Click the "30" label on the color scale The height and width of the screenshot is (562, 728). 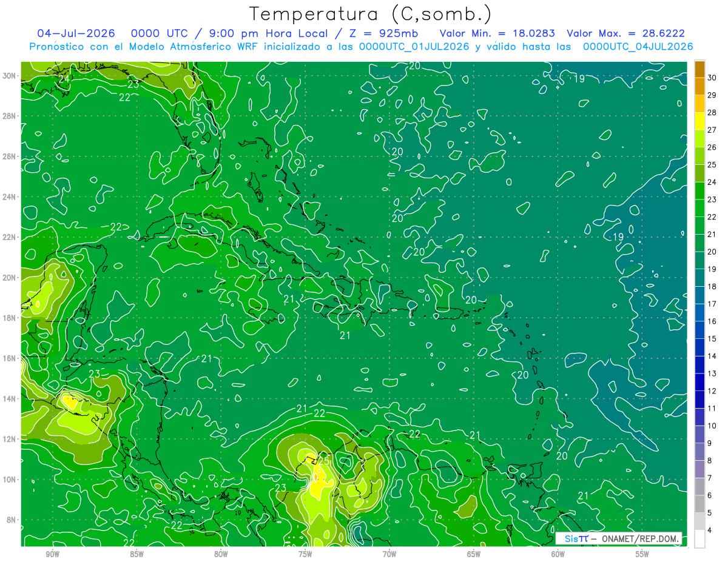pos(712,78)
